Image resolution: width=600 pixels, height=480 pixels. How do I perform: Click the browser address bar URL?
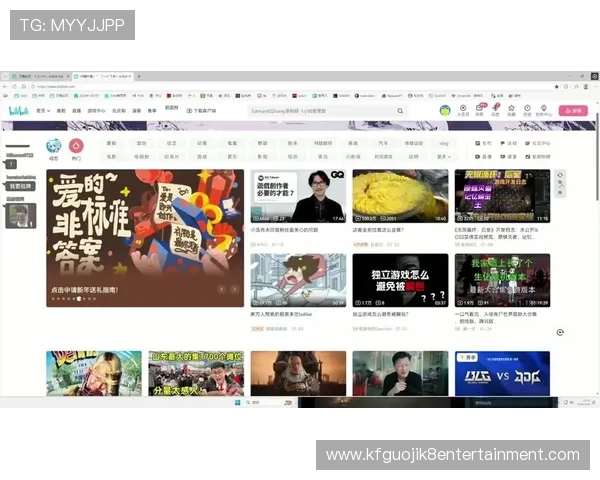57,87
